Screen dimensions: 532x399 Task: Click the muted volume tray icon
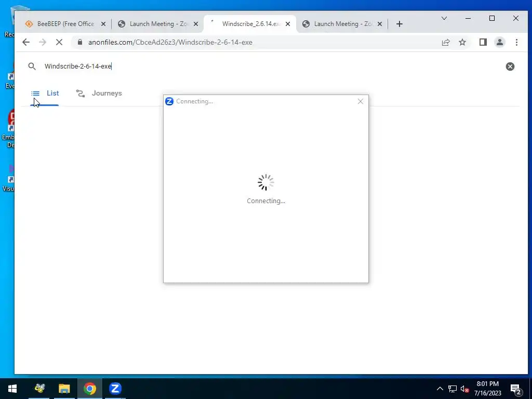pyautogui.click(x=464, y=389)
